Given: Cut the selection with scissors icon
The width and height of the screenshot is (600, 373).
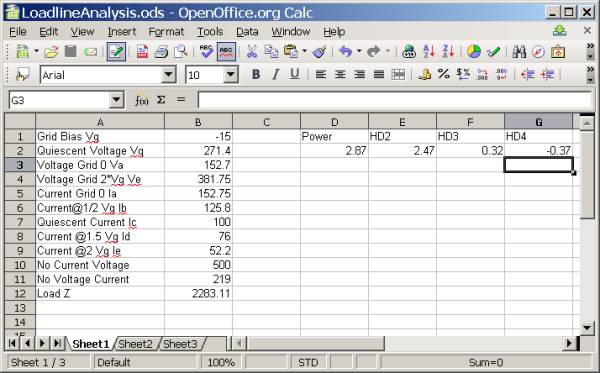Looking at the screenshot, I should click(252, 51).
